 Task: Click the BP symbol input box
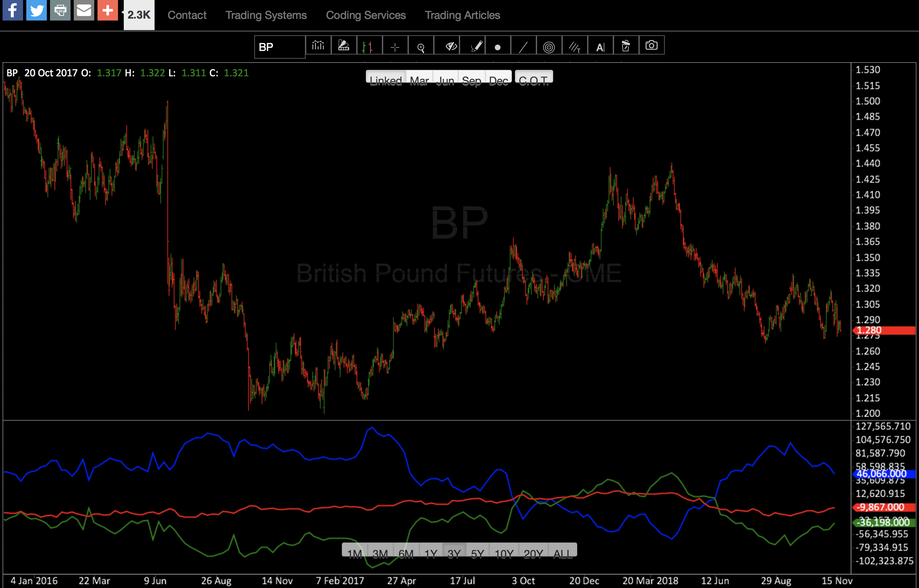(280, 47)
